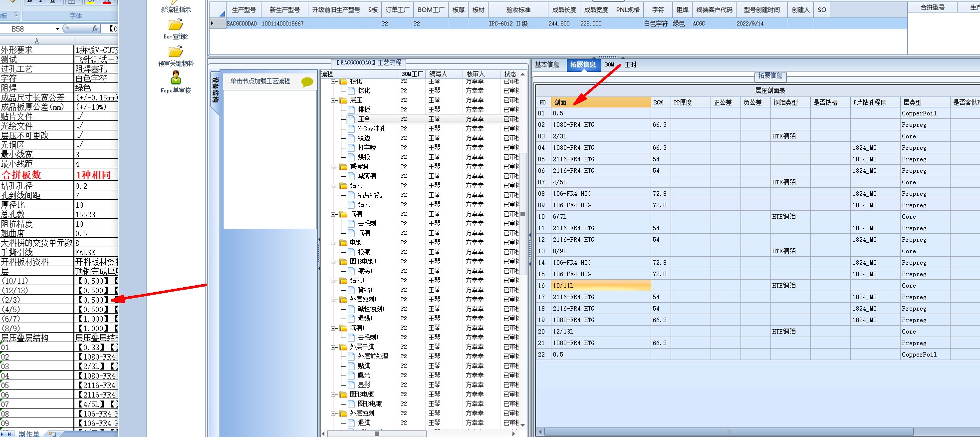Click the document icon beside 去毛刺
The image size is (980, 437).
click(x=351, y=223)
